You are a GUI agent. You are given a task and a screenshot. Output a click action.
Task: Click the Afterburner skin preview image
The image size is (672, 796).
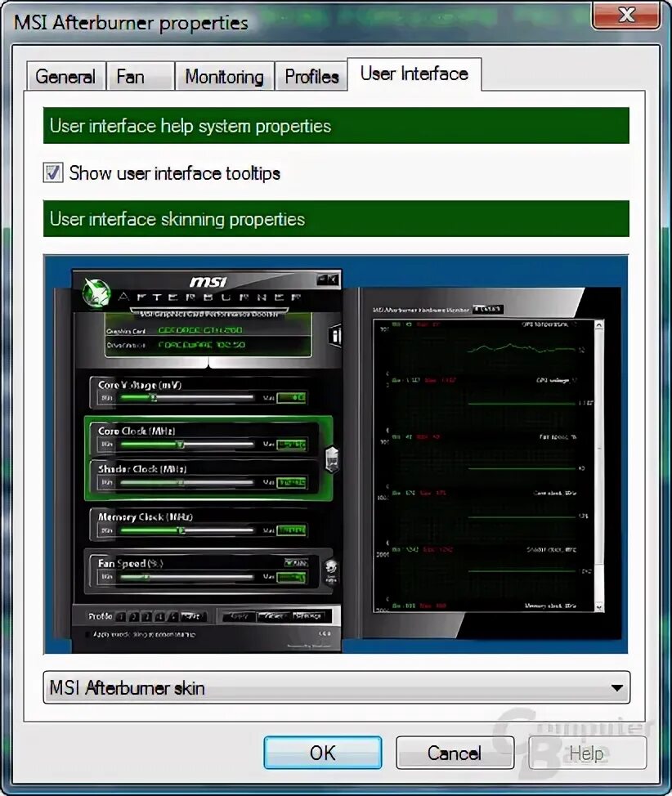[x=336, y=454]
